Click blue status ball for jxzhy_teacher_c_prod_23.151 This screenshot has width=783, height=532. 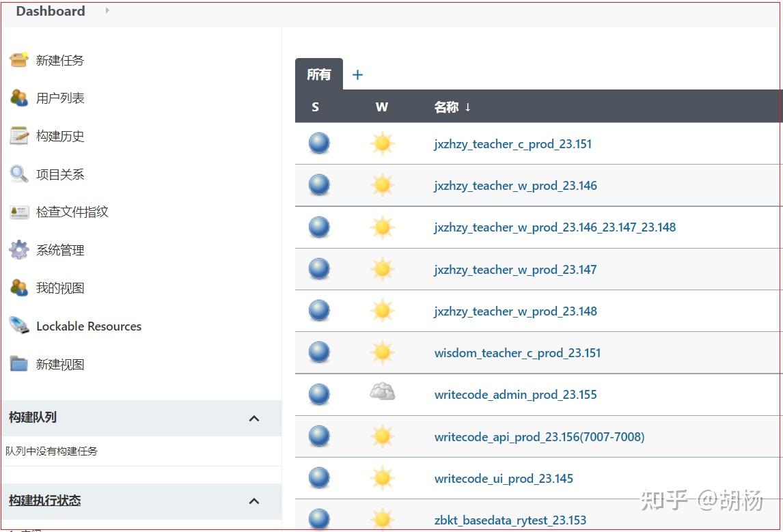(x=319, y=143)
